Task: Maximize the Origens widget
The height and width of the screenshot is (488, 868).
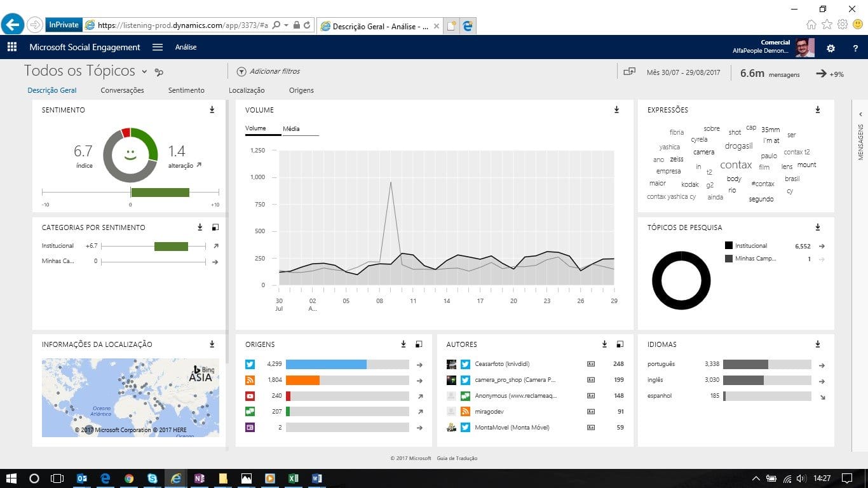Action: (419, 344)
